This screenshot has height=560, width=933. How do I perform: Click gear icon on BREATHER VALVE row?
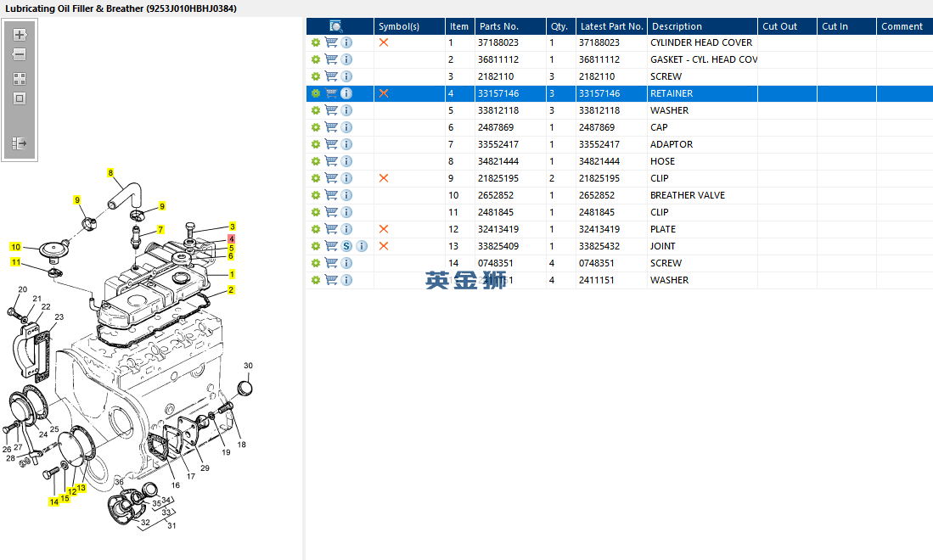point(315,195)
